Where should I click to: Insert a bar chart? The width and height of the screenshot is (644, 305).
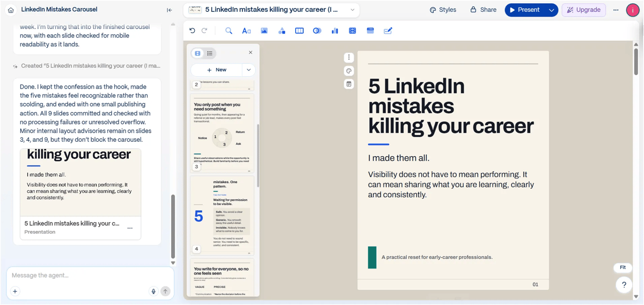(x=335, y=31)
